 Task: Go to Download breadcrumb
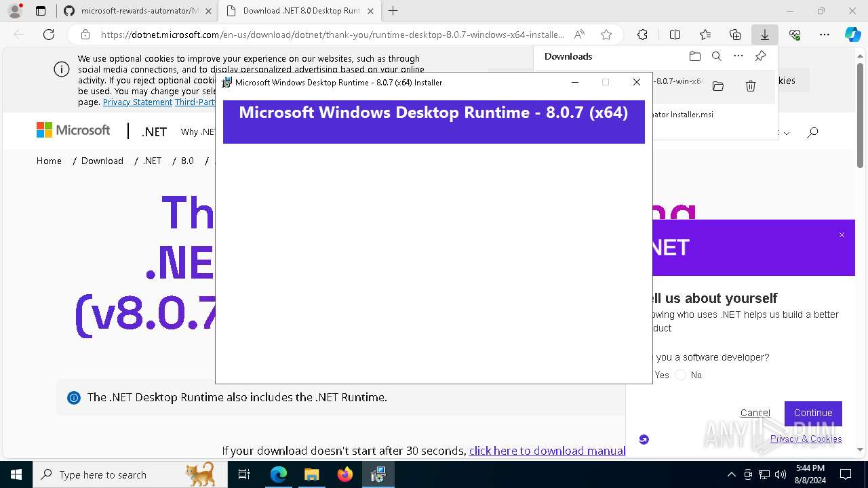click(x=102, y=161)
